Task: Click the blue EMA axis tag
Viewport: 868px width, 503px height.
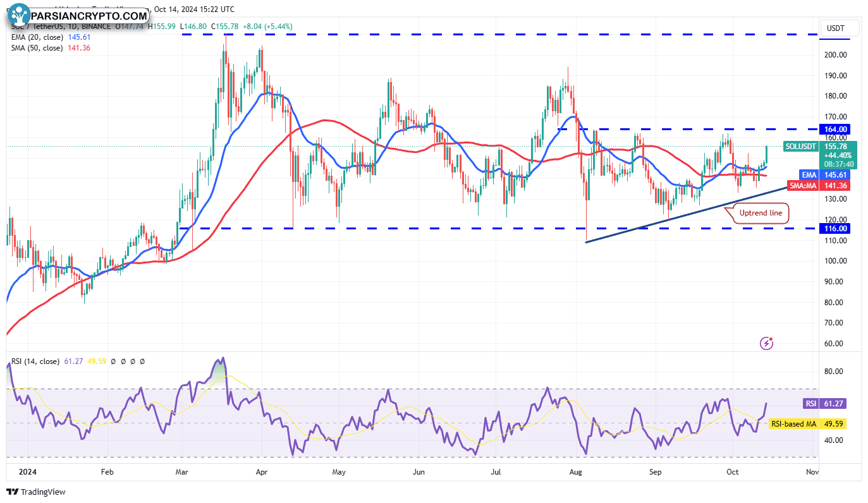Action: tap(809, 174)
